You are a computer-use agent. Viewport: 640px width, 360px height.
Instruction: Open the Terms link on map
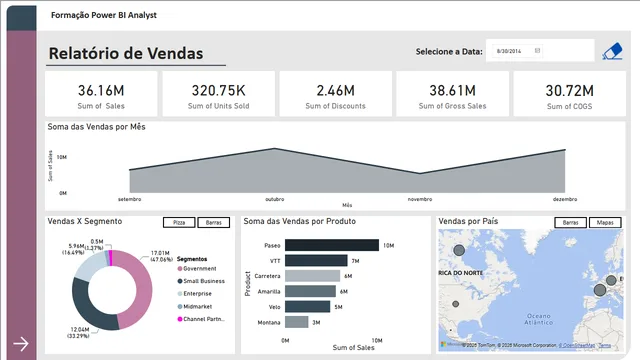point(604,345)
